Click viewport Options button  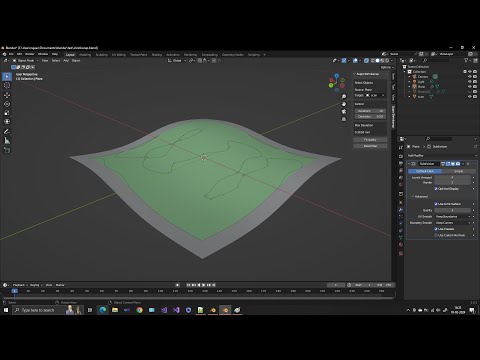pos(386,67)
